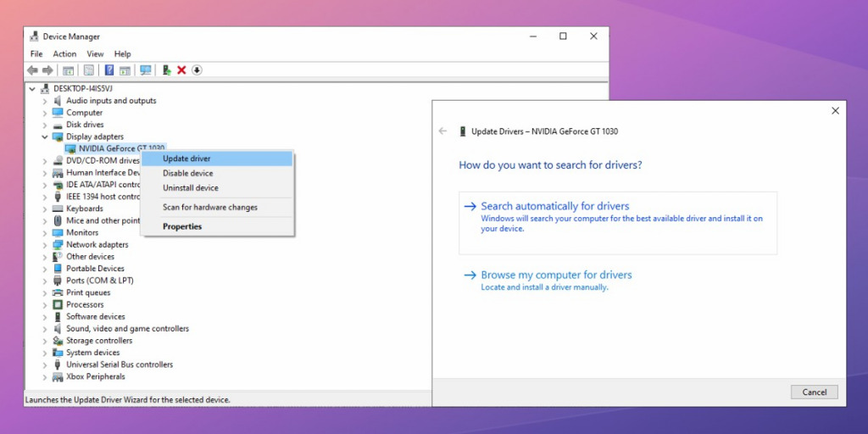Click the red X Uninstall device icon
The width and height of the screenshot is (868, 434).
tap(181, 70)
